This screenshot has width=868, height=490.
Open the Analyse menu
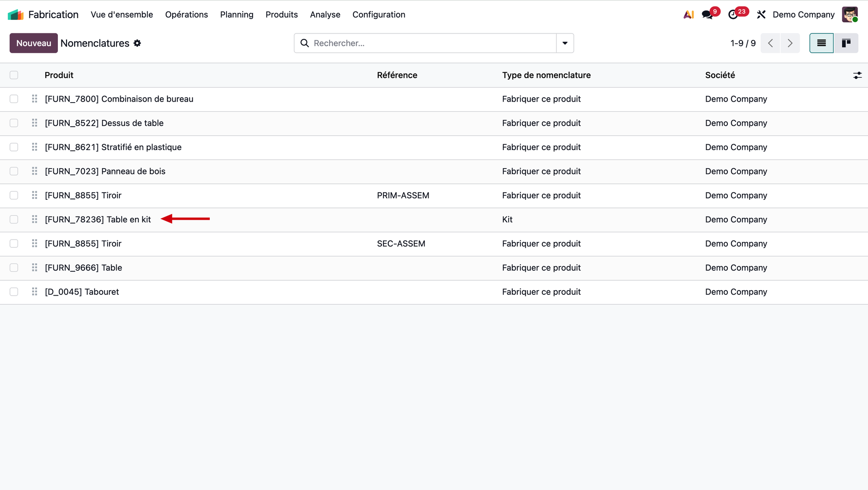click(325, 14)
